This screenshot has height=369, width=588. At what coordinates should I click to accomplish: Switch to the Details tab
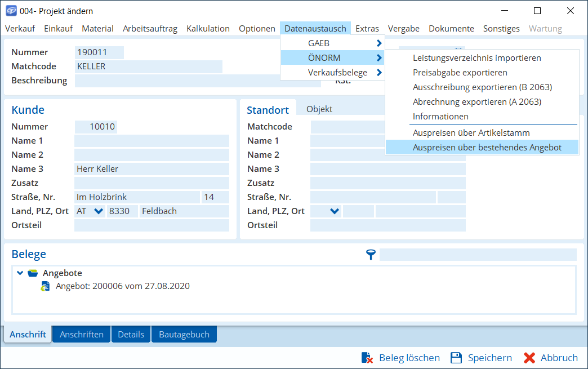pyautogui.click(x=131, y=334)
